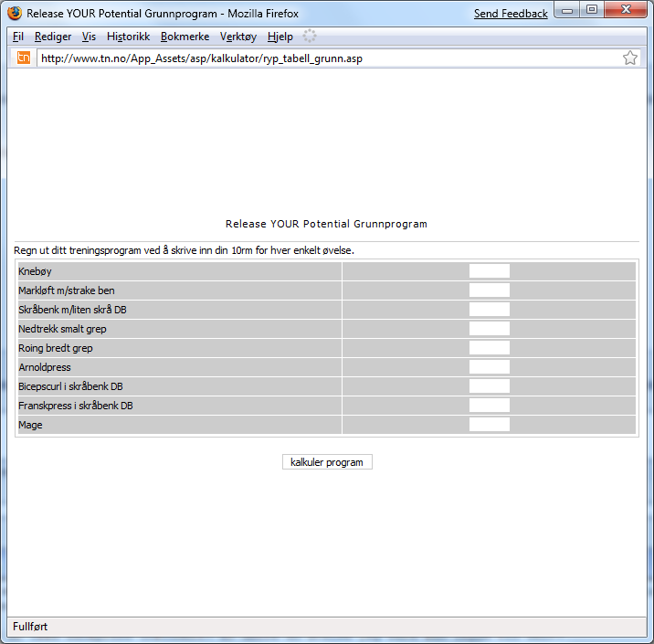Click the Roing bredt grep input field

[490, 347]
